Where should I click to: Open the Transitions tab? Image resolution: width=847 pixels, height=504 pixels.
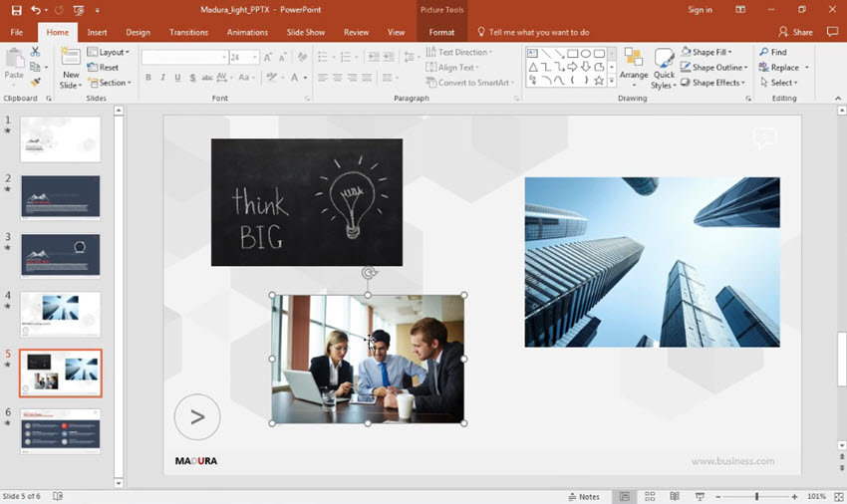[x=188, y=32]
